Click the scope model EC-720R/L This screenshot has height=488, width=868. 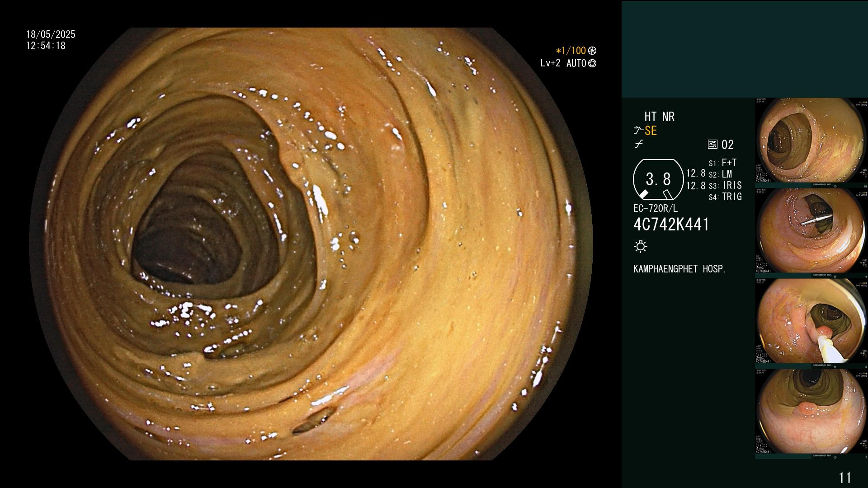pyautogui.click(x=656, y=208)
